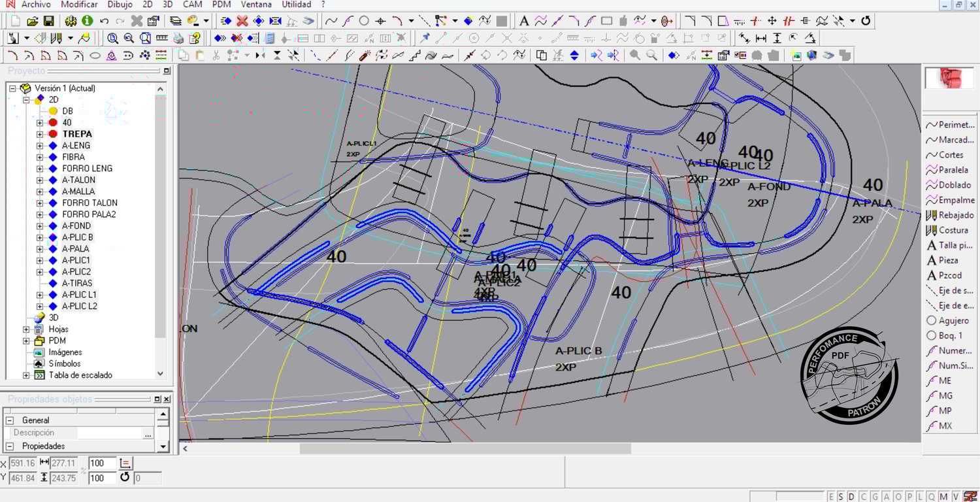The height and width of the screenshot is (502, 980).
Task: Click the rotate arrow icon in top toolbar
Action: tap(866, 21)
